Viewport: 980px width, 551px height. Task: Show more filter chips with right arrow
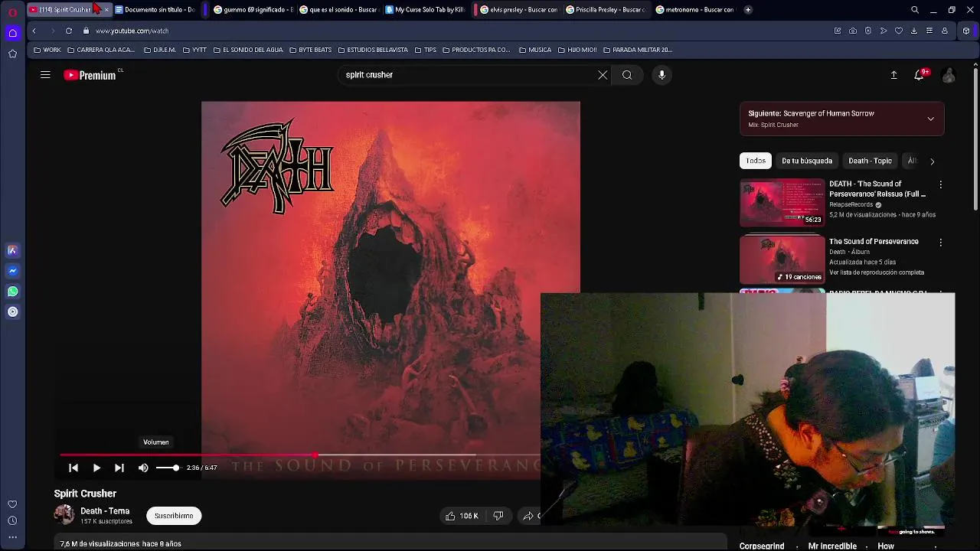[x=932, y=161]
